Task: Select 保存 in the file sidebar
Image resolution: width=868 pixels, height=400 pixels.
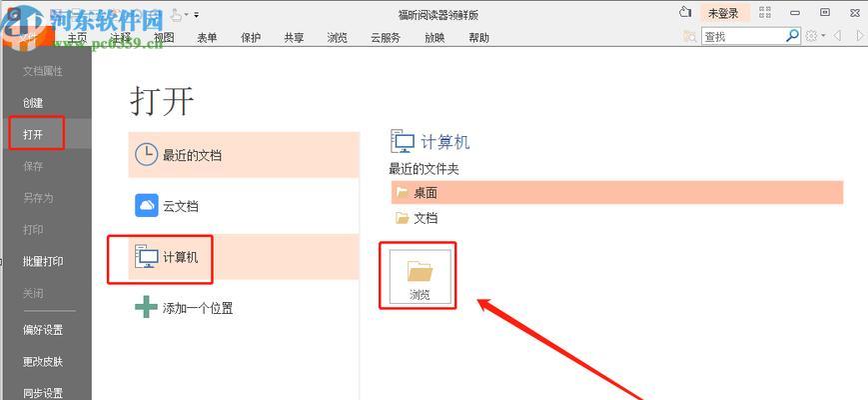Action: (x=33, y=166)
